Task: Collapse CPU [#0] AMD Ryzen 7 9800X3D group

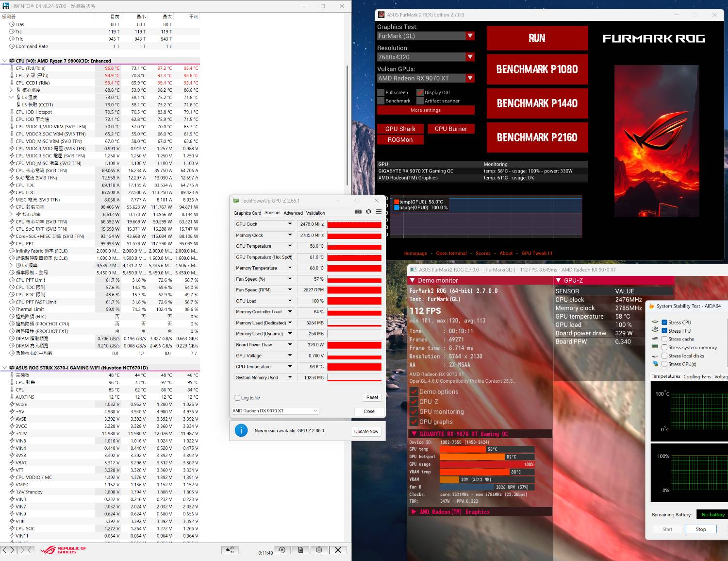Action: (x=5, y=61)
